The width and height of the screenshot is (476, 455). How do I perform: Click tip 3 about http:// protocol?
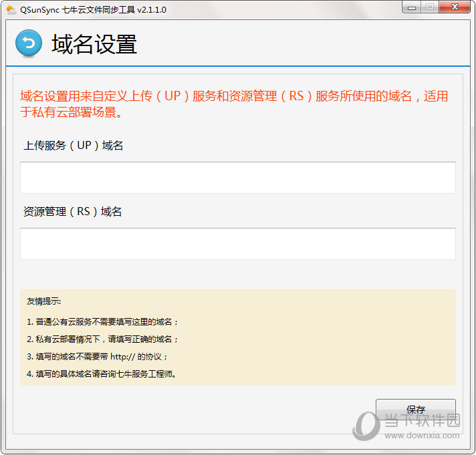click(x=97, y=356)
